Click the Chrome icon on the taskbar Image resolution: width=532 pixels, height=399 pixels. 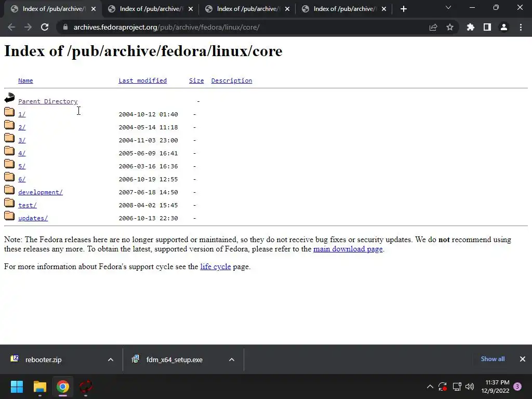point(63,387)
